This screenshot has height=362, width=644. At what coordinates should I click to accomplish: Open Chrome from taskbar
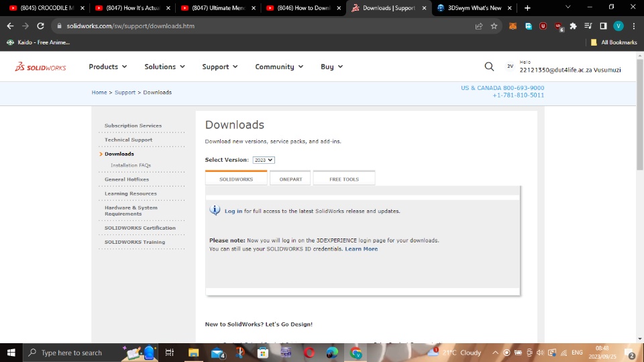pyautogui.click(x=356, y=353)
